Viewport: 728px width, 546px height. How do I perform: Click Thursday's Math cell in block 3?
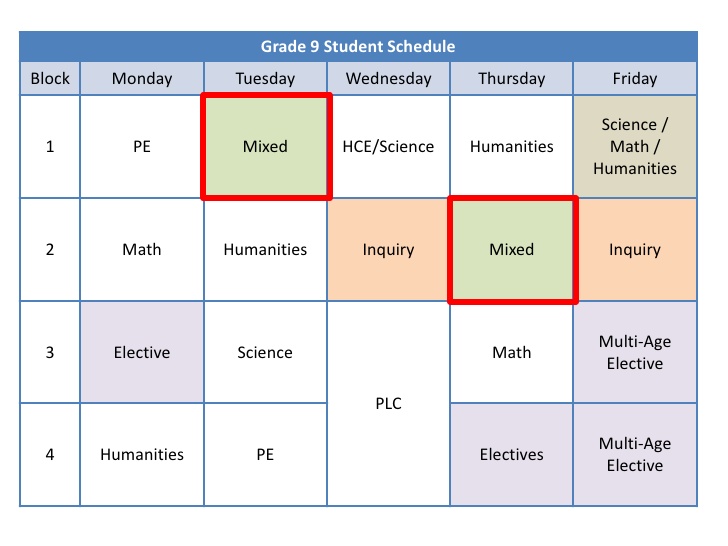[x=512, y=352]
